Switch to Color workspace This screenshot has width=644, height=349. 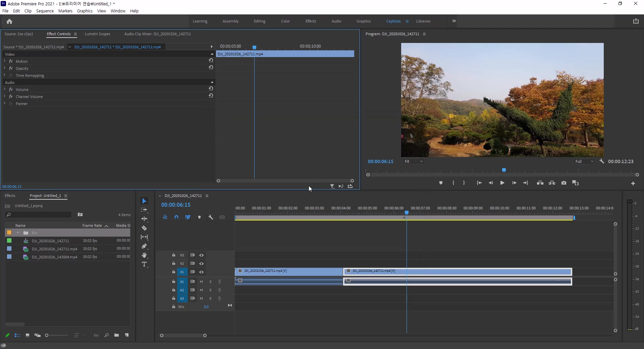click(x=285, y=21)
